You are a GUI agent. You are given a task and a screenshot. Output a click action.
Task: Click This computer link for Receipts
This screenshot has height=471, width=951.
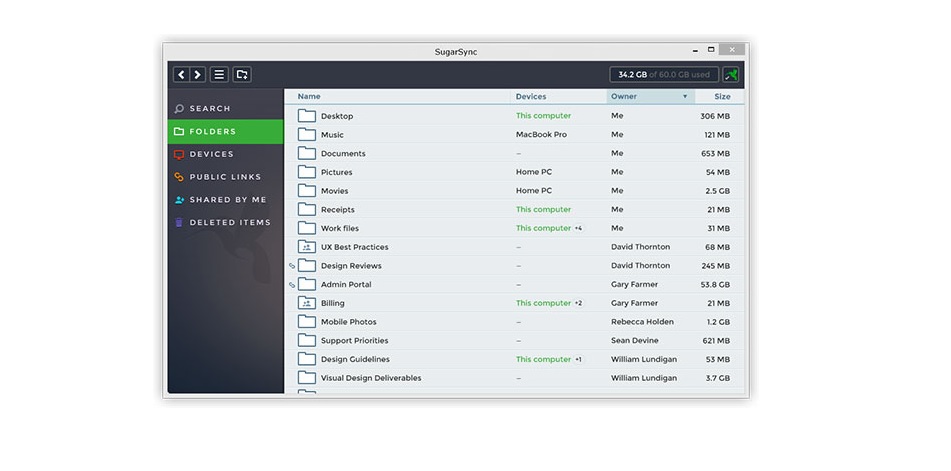(543, 210)
